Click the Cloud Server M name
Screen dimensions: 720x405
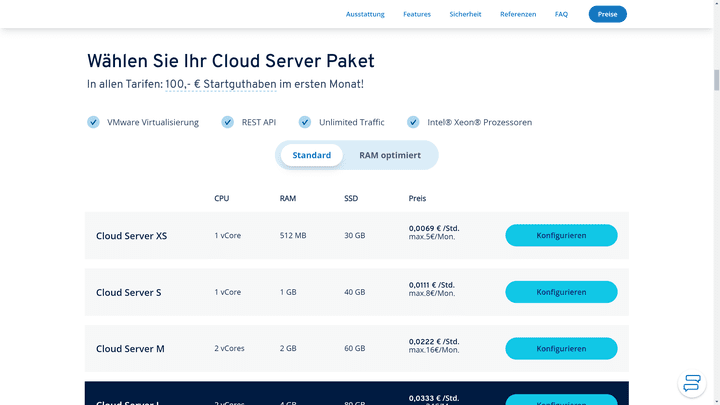(130, 349)
